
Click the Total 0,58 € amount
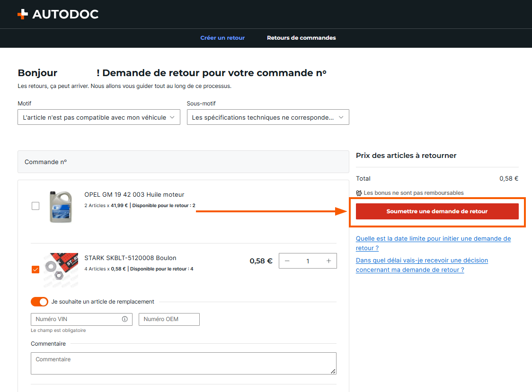tap(509, 178)
